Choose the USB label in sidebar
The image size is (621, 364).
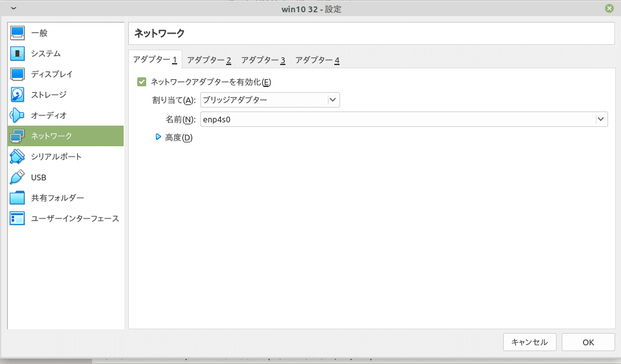[x=39, y=177]
